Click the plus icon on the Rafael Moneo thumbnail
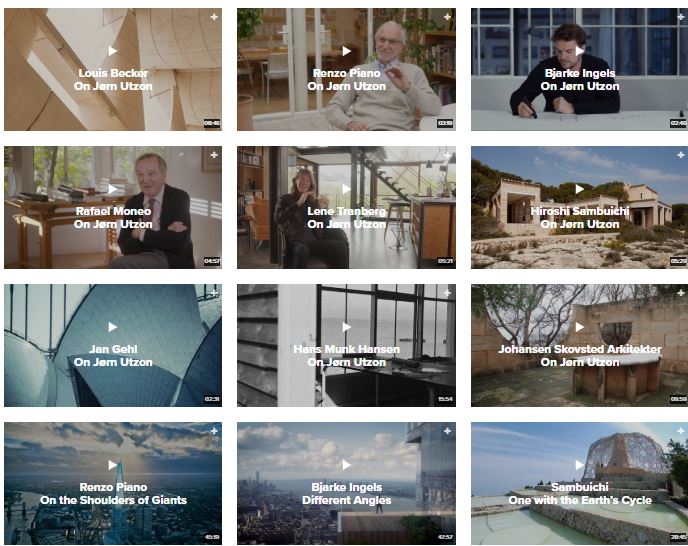This screenshot has height=546, width=688. click(214, 155)
